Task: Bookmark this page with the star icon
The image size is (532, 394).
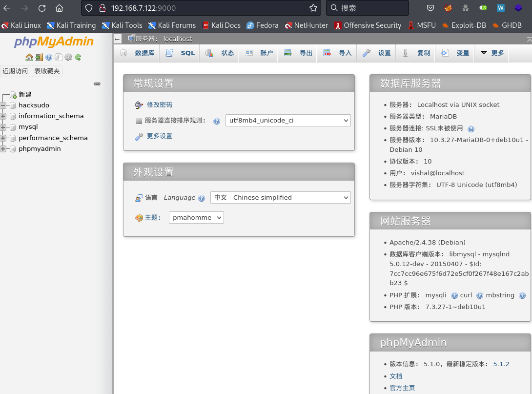Action: [313, 8]
